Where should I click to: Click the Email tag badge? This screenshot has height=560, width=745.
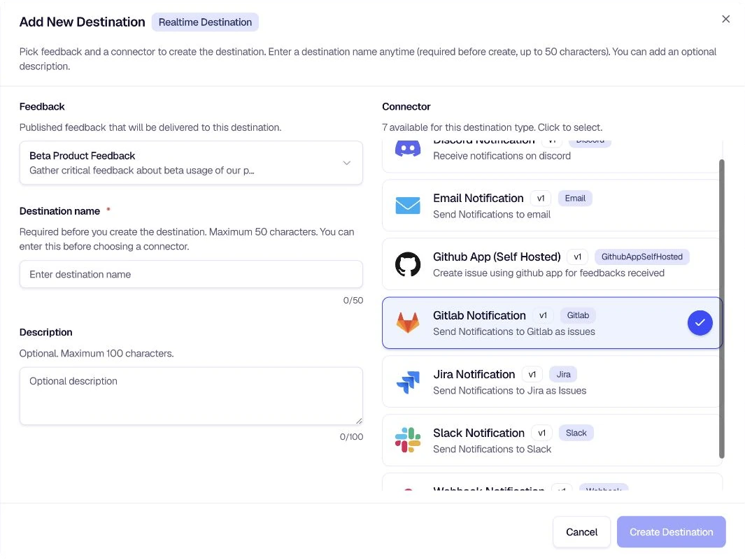coord(575,198)
